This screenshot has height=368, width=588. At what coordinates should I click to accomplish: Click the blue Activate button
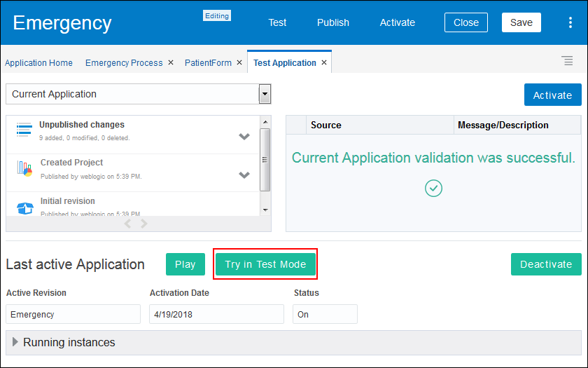click(553, 95)
